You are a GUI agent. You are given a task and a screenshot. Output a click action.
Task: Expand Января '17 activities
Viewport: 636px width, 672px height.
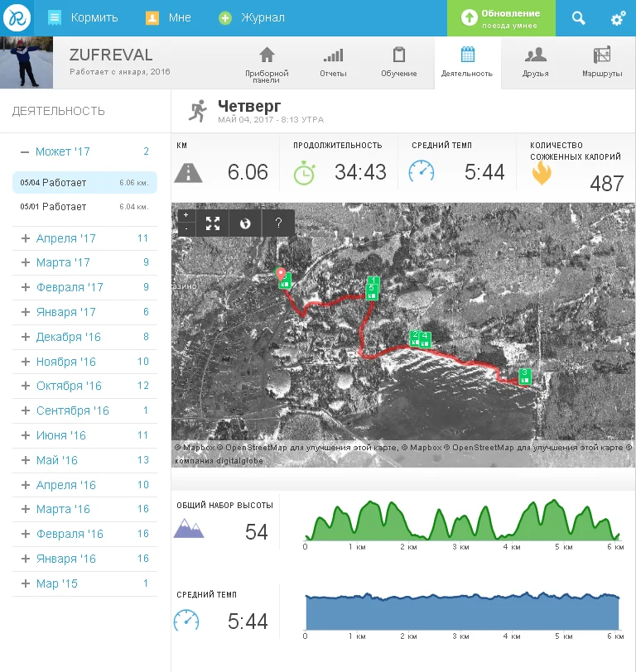pos(26,312)
